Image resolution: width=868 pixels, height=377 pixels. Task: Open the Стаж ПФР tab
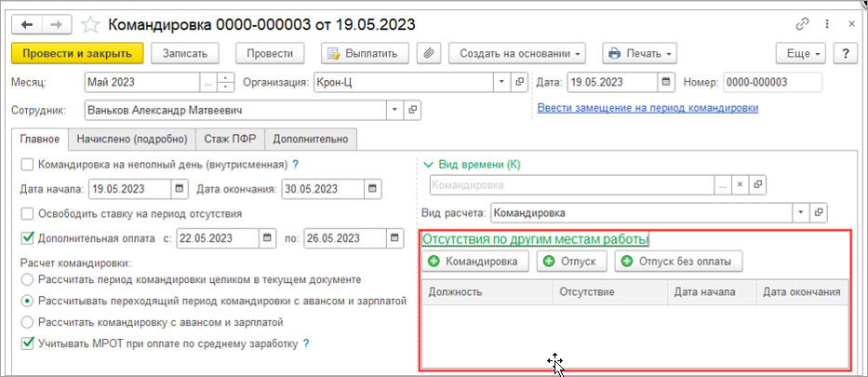click(x=231, y=139)
